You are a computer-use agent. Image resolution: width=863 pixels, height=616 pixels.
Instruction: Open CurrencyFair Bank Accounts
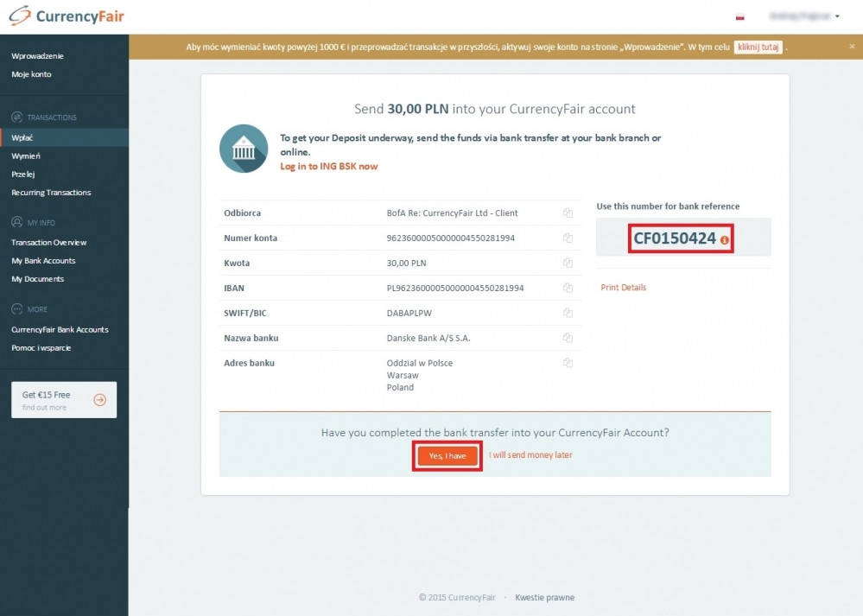point(60,330)
